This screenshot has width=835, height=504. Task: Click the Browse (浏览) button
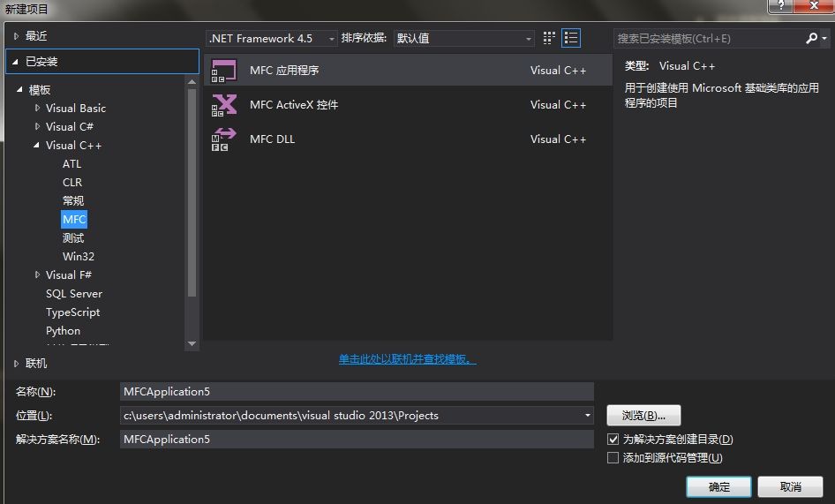pos(643,416)
